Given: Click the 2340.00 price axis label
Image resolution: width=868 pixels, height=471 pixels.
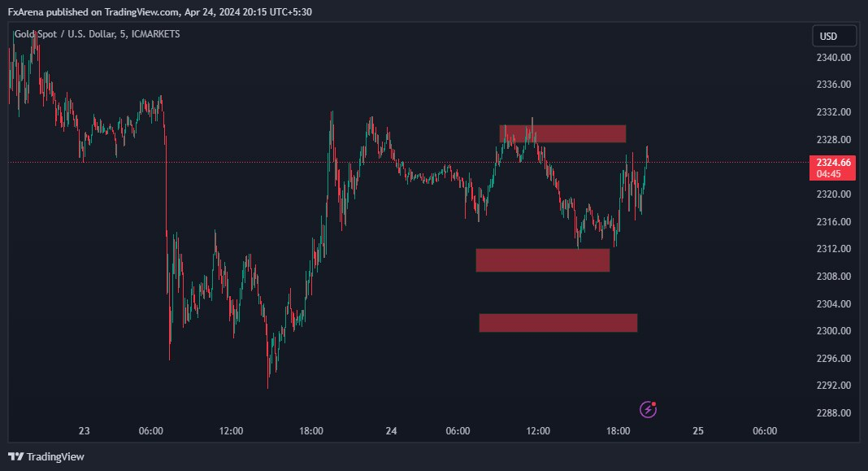Looking at the screenshot, I should (x=833, y=57).
